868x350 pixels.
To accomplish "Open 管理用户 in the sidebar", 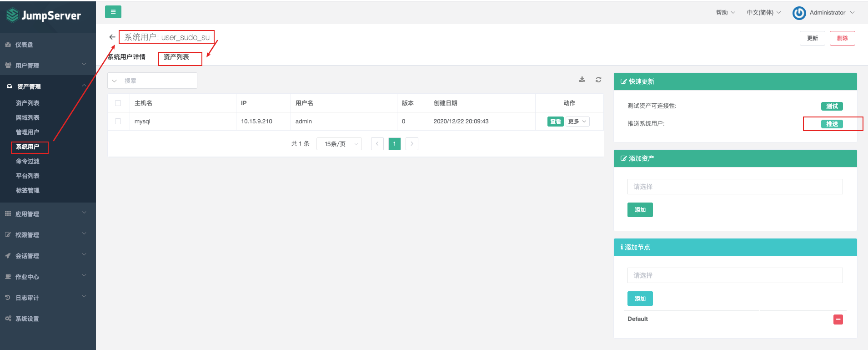I will [x=28, y=132].
